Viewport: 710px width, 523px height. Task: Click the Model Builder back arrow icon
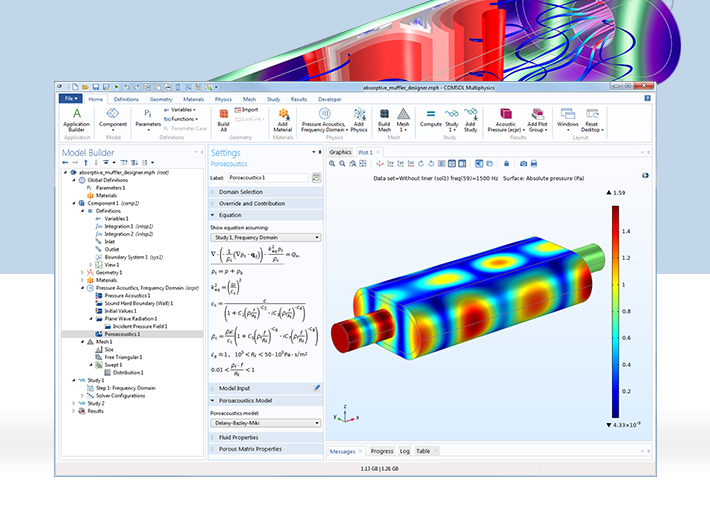pyautogui.click(x=65, y=162)
